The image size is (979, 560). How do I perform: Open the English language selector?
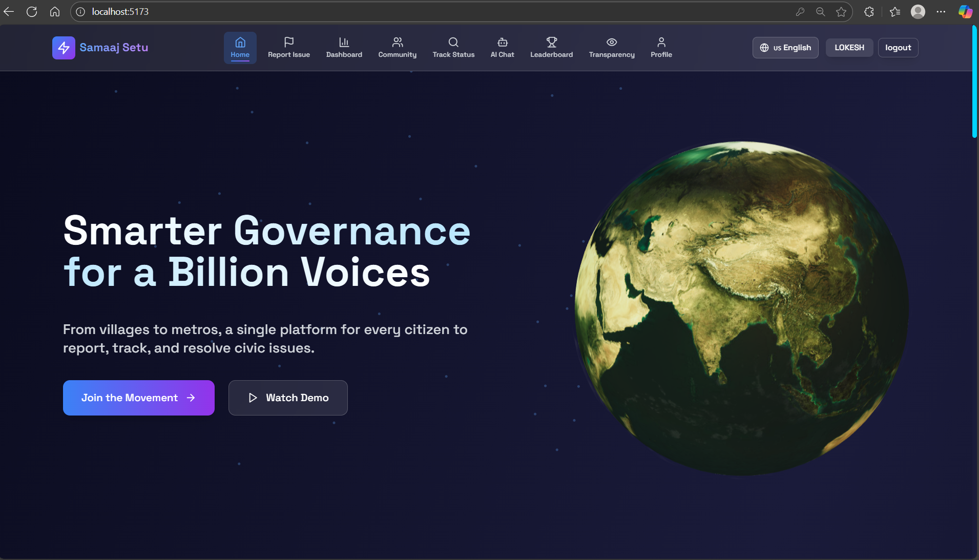pos(785,48)
